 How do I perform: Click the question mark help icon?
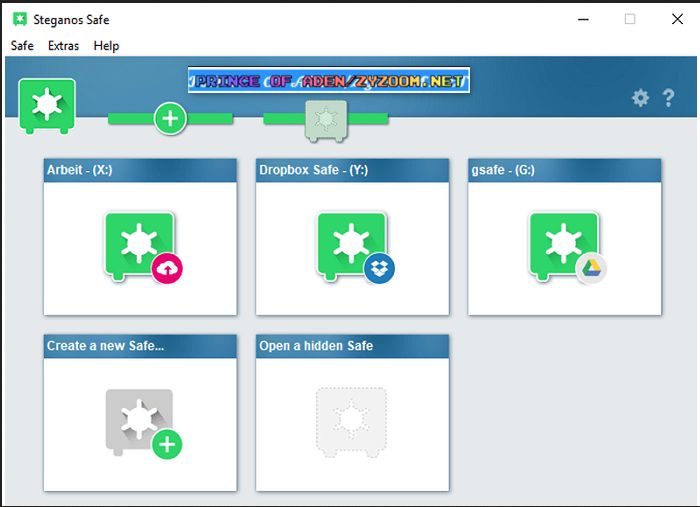(668, 98)
